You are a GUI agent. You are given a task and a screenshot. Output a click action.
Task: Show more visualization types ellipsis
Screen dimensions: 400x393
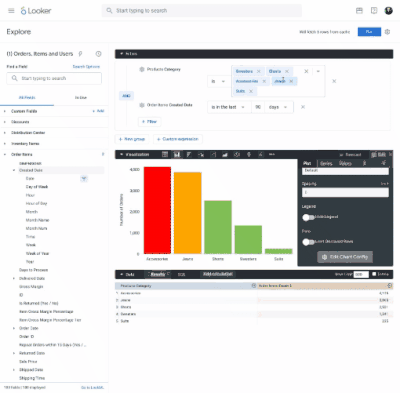272,154
